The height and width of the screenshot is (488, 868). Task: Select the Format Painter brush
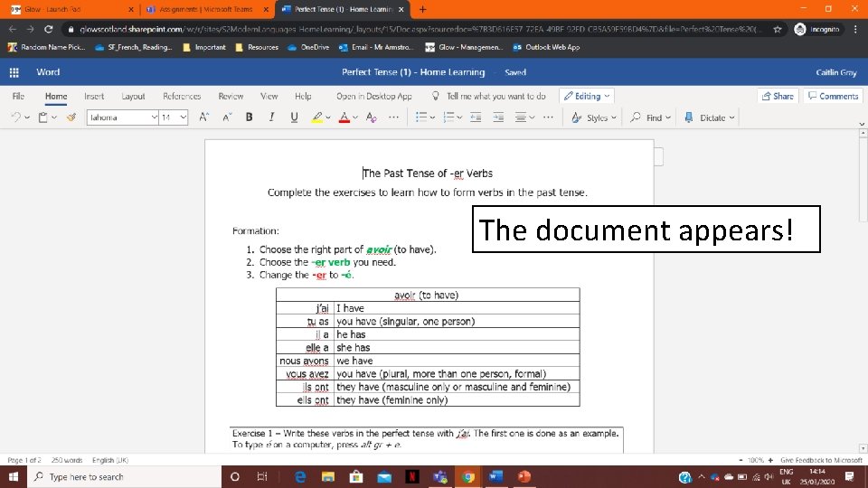(71, 117)
